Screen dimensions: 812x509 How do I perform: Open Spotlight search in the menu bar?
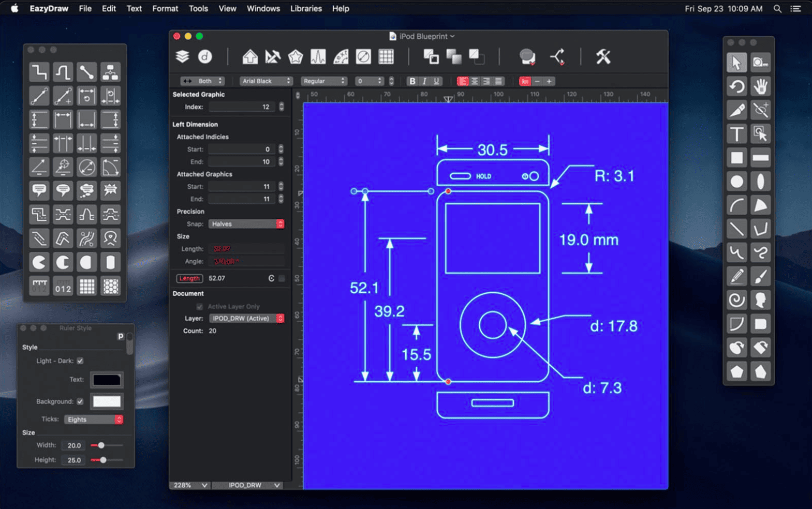(x=777, y=8)
